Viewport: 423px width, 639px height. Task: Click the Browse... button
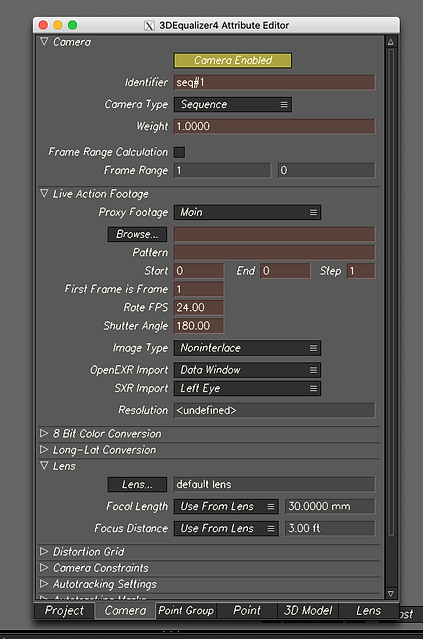[137, 234]
